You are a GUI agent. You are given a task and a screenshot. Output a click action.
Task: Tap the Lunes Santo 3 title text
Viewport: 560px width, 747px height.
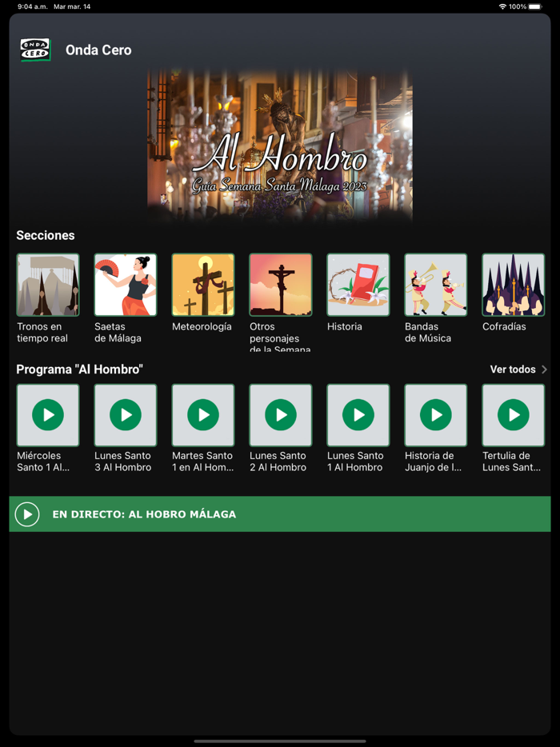click(x=123, y=461)
